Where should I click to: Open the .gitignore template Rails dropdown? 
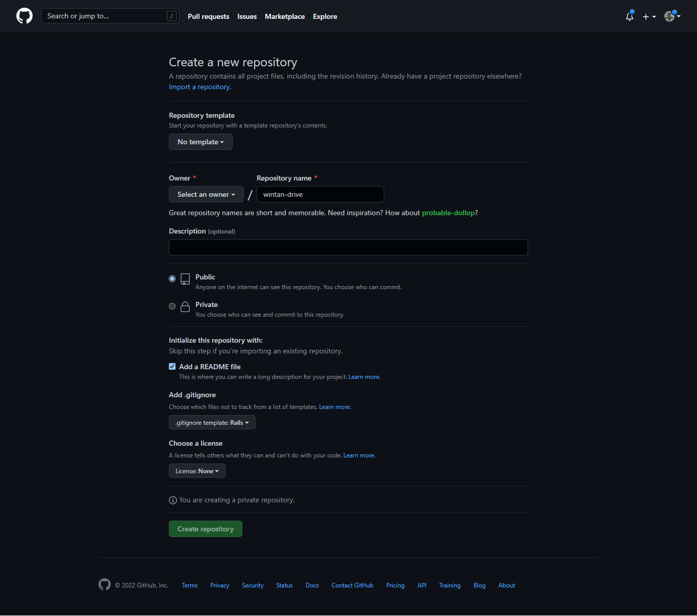[x=212, y=422]
